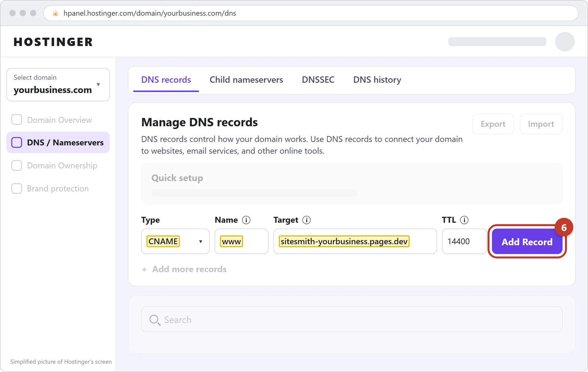Select DNS / Nameservers sidebar label
588x372 pixels.
pos(65,142)
